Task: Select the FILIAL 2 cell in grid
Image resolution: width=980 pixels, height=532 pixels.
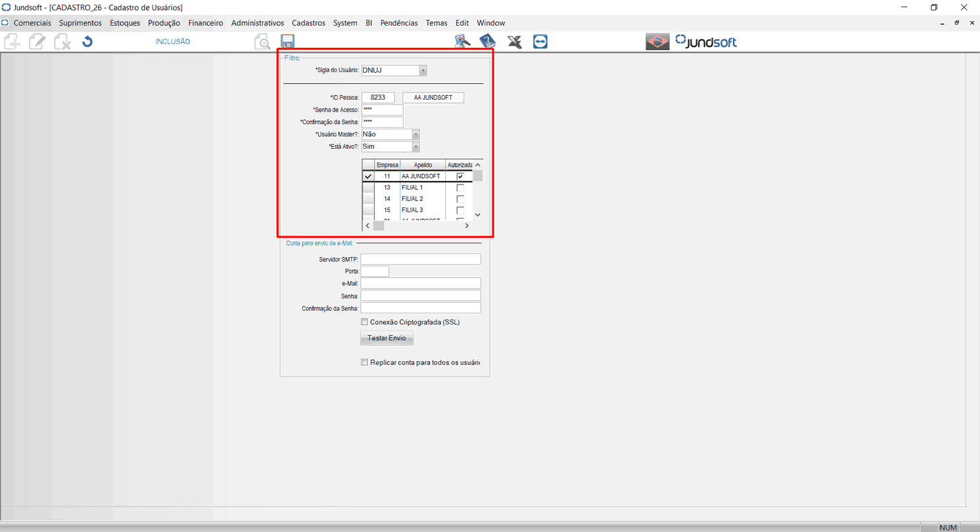Action: [423, 199]
